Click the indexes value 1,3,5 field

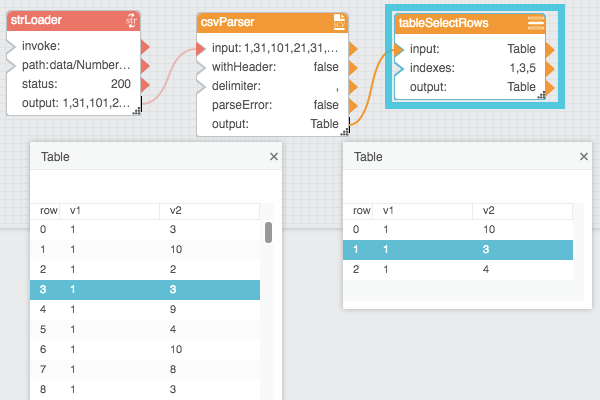point(522,68)
